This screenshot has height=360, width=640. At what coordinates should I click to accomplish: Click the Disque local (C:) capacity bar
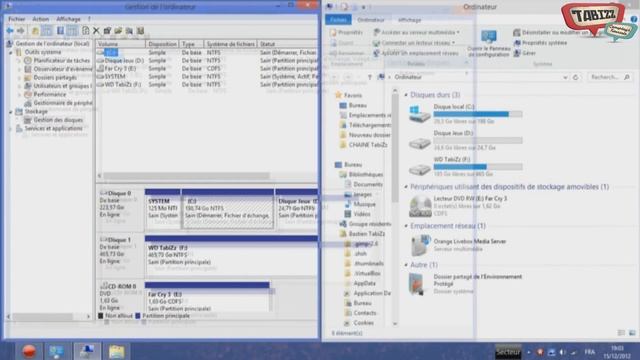pyautogui.click(x=478, y=114)
